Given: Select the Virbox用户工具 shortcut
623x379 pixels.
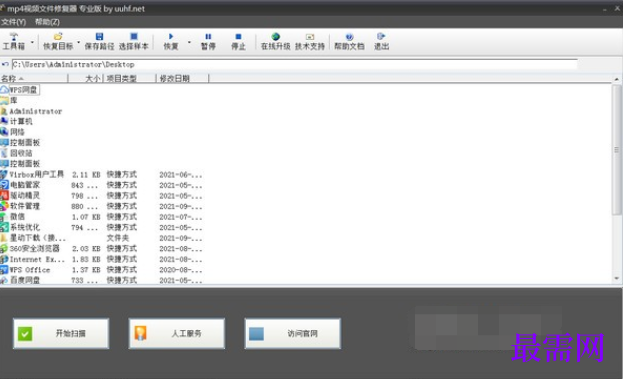Looking at the screenshot, I should point(32,174).
